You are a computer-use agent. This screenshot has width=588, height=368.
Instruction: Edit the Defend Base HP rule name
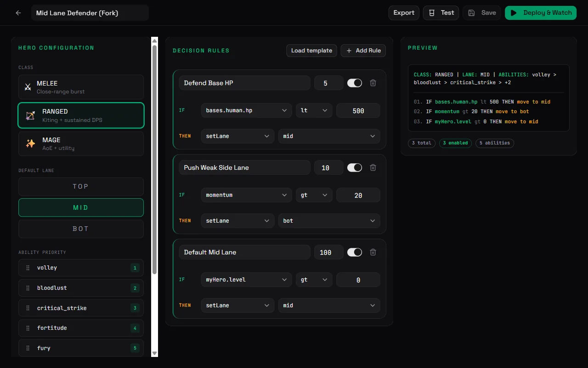point(245,83)
